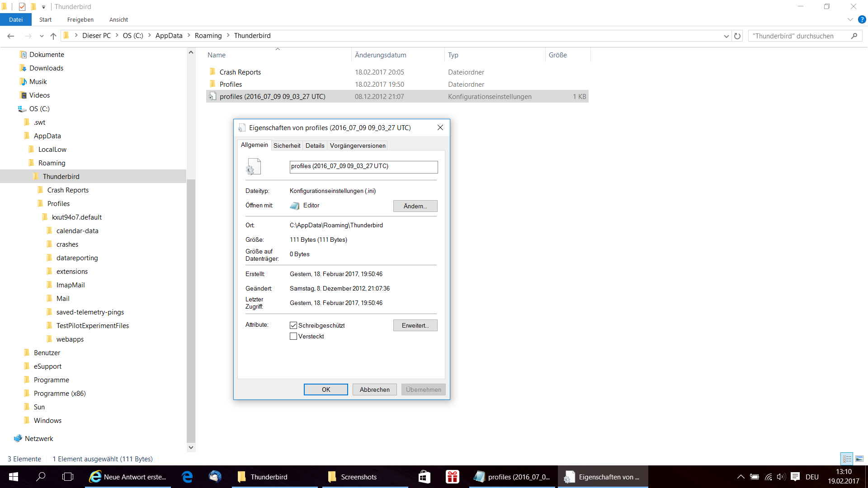
Task: Open Microsoft Edge from taskbar
Action: [187, 477]
